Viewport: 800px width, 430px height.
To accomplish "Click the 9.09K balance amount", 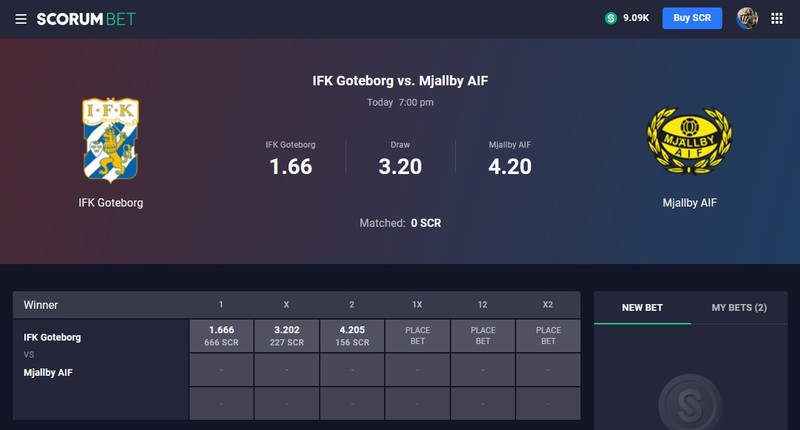I will pos(636,18).
